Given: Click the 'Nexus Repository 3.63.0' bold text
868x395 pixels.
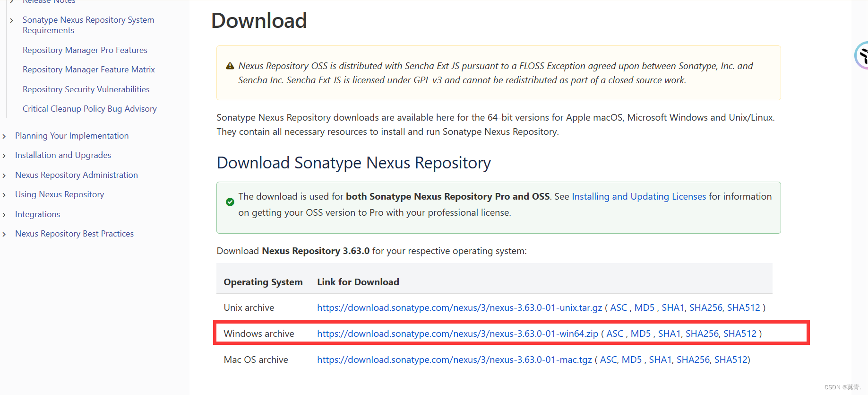Looking at the screenshot, I should tap(316, 251).
